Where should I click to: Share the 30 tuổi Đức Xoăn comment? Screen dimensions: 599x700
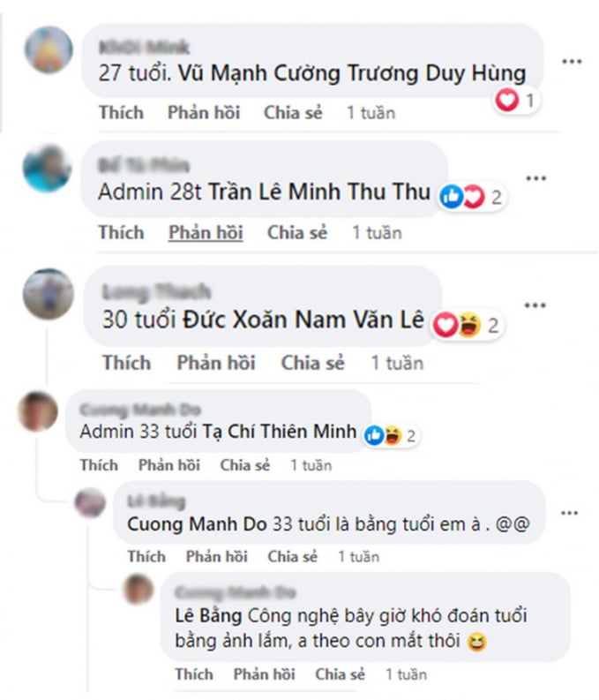(x=312, y=363)
